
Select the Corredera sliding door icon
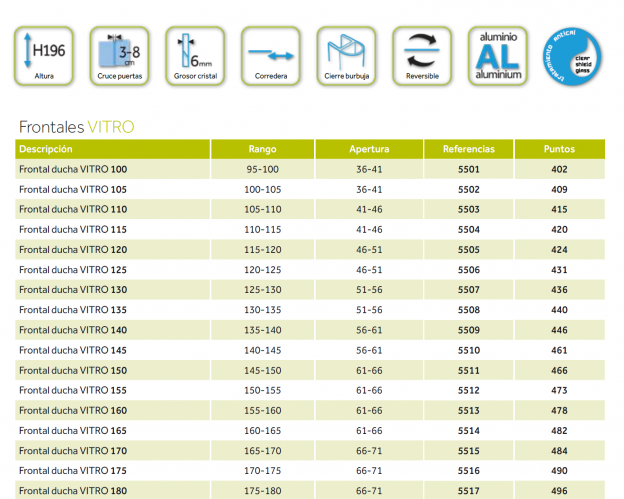270,55
